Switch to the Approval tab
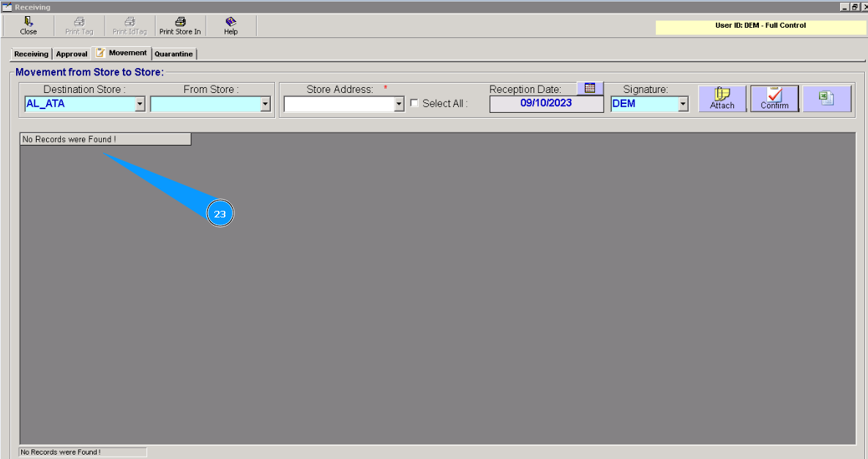 click(72, 53)
